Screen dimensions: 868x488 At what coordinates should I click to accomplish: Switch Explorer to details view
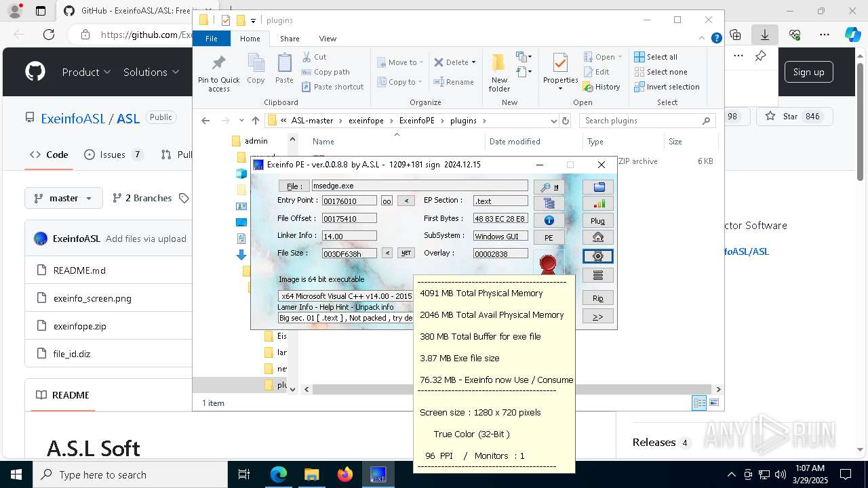[699, 403]
